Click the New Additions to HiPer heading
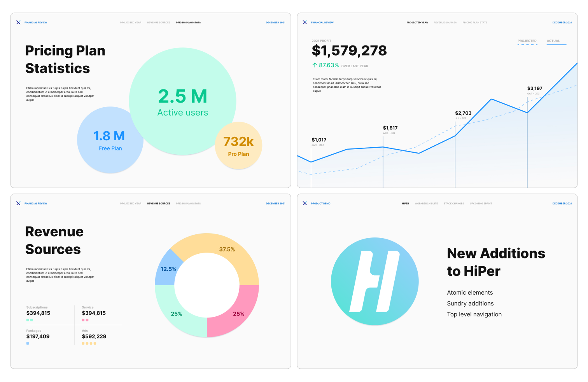The image size is (588, 382). pyautogui.click(x=496, y=262)
